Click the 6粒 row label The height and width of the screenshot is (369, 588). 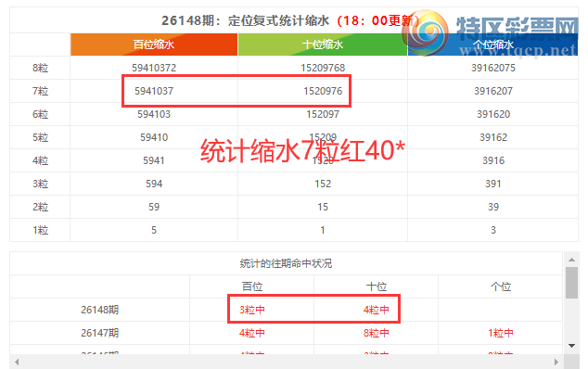(40, 114)
